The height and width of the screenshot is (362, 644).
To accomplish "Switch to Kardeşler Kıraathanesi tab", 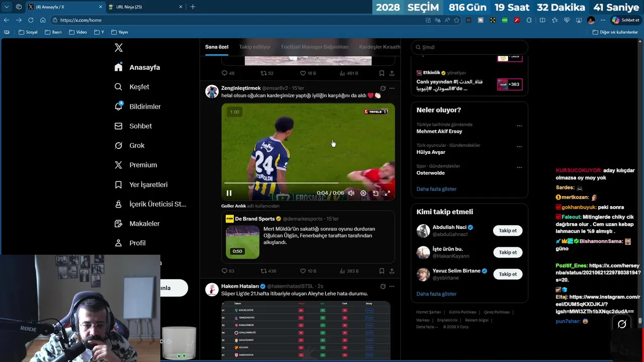I will click(x=380, y=47).
